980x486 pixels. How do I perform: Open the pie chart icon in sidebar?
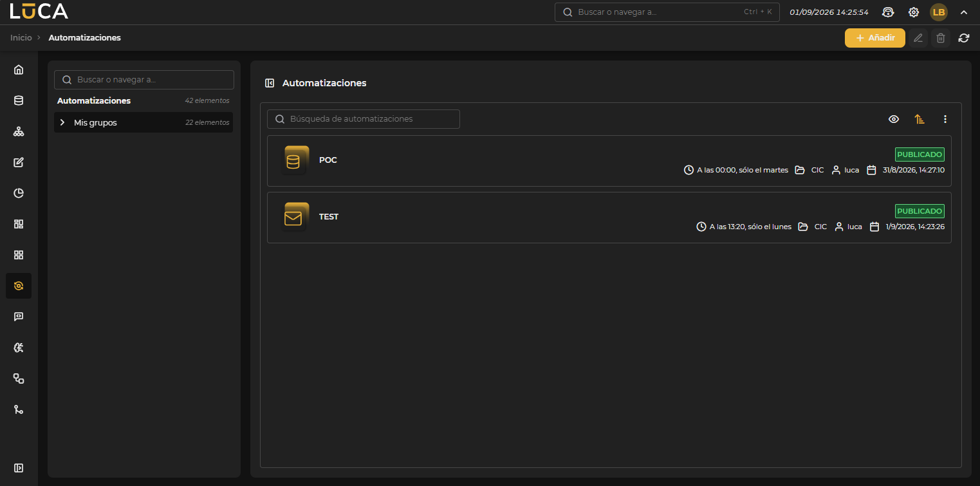click(x=19, y=193)
